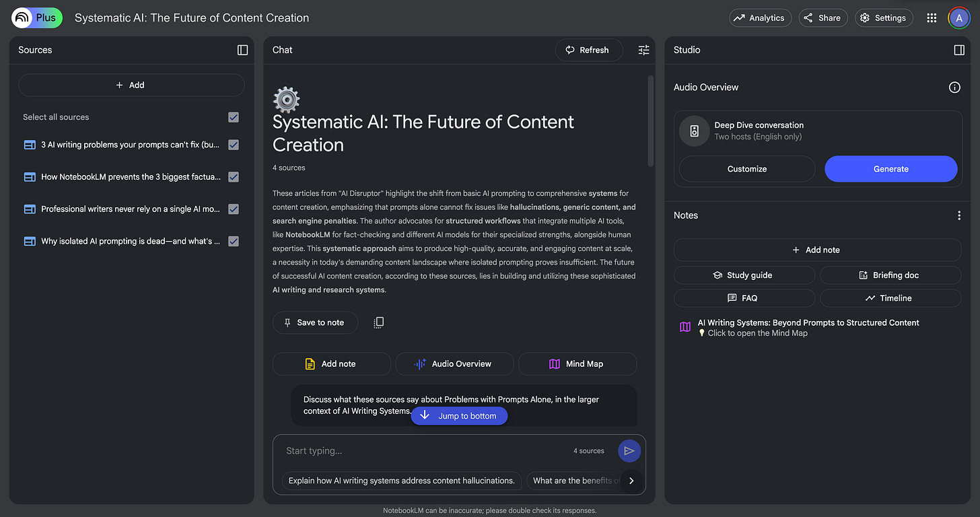Click the source icon beside '3 AI writing problems'

[30, 145]
